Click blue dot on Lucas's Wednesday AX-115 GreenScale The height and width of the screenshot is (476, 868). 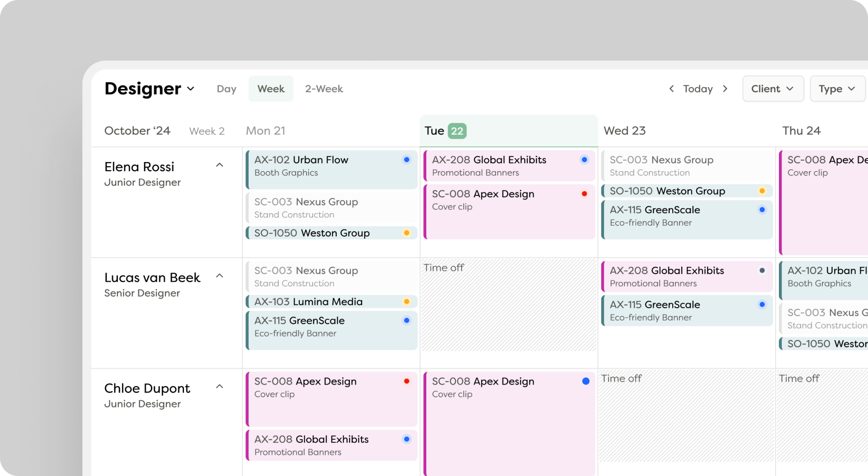point(762,304)
